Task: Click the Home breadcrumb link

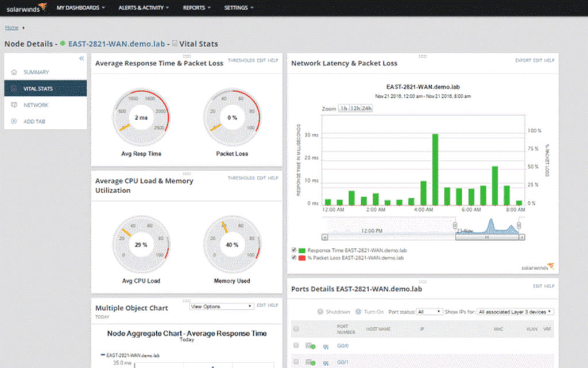Action: [x=11, y=28]
